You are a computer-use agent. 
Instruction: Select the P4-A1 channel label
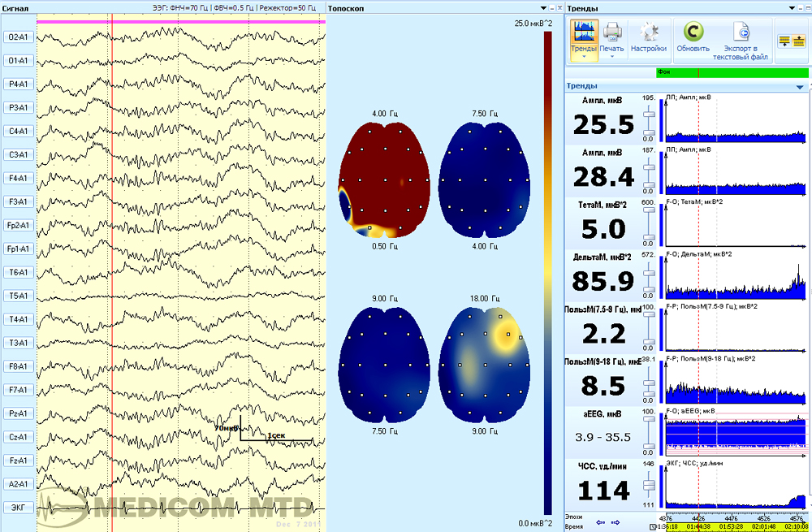pos(18,84)
